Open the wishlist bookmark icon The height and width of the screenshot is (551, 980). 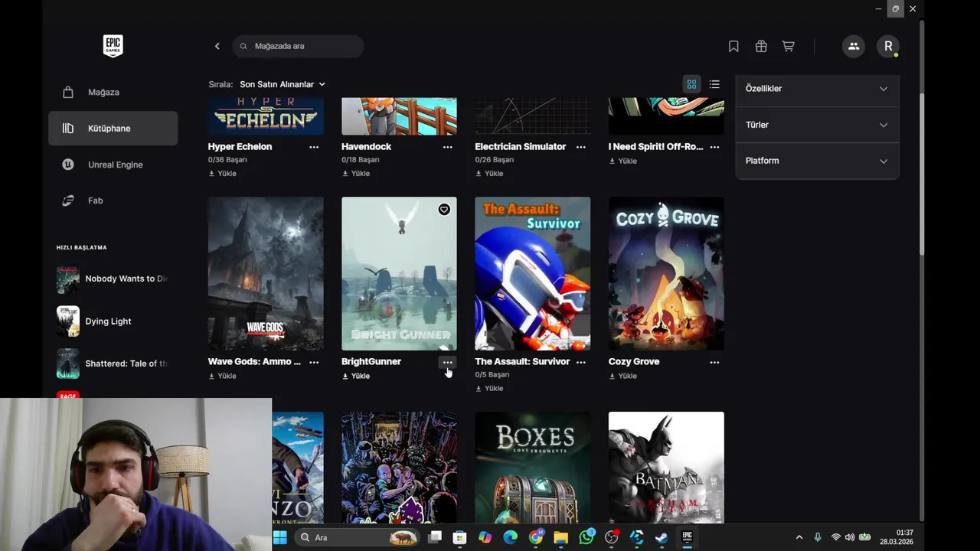click(x=733, y=47)
